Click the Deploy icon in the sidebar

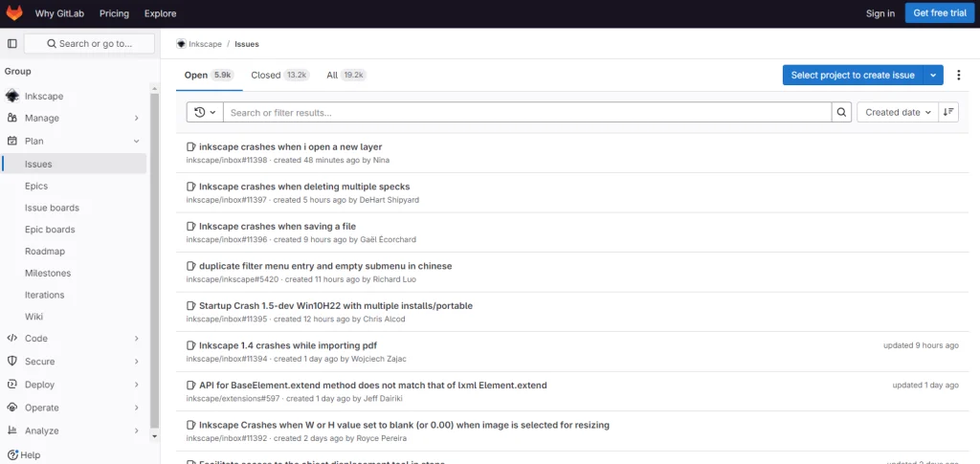[x=11, y=385]
